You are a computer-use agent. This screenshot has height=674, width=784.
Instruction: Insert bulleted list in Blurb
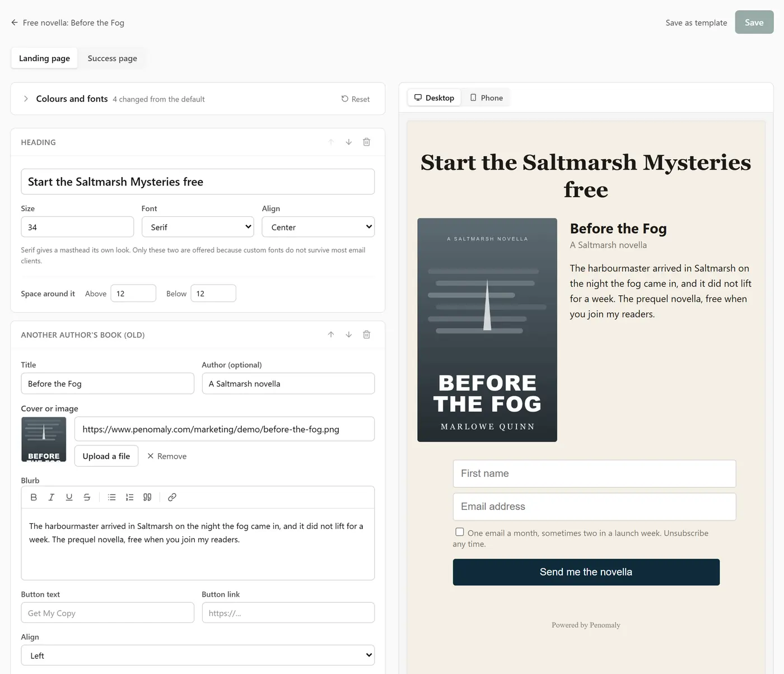(x=112, y=497)
